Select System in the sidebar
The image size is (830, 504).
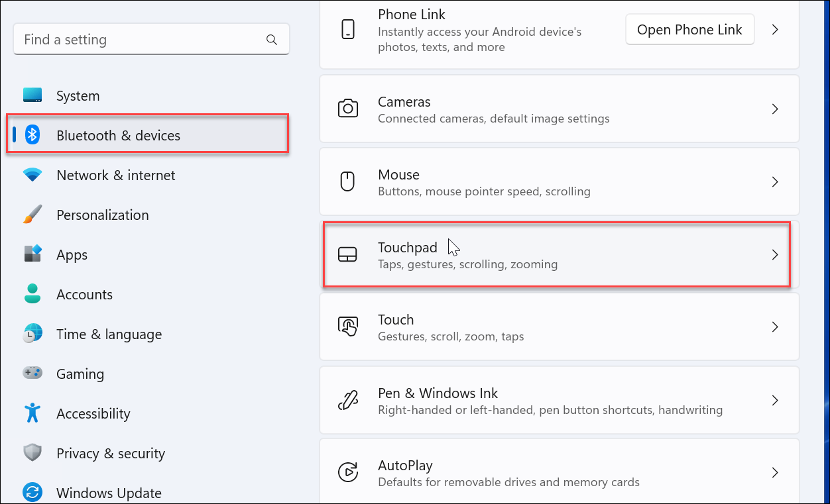click(x=78, y=95)
